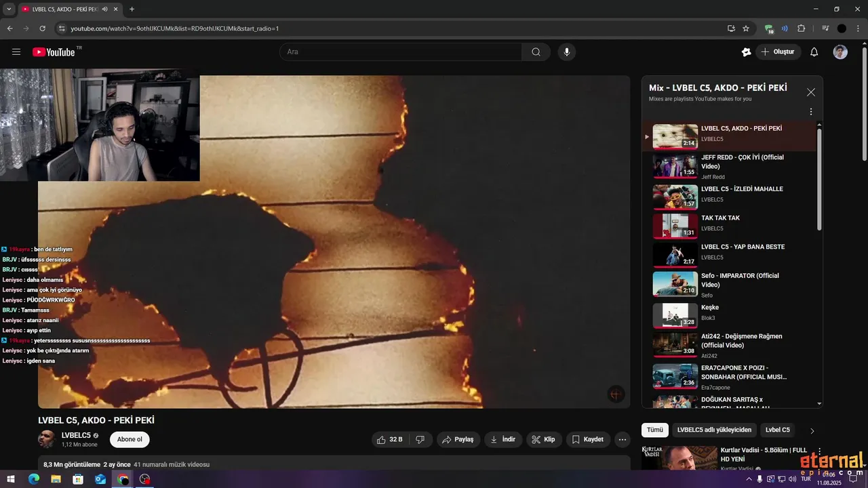
Task: Open the LVBELC5 channel avatar
Action: click(47, 439)
